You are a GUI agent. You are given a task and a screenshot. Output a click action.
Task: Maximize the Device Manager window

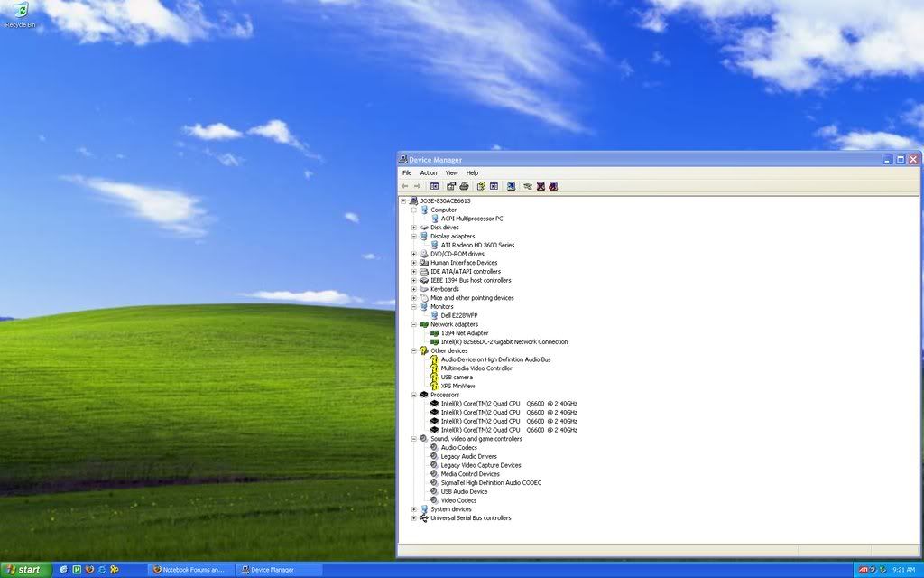click(901, 159)
